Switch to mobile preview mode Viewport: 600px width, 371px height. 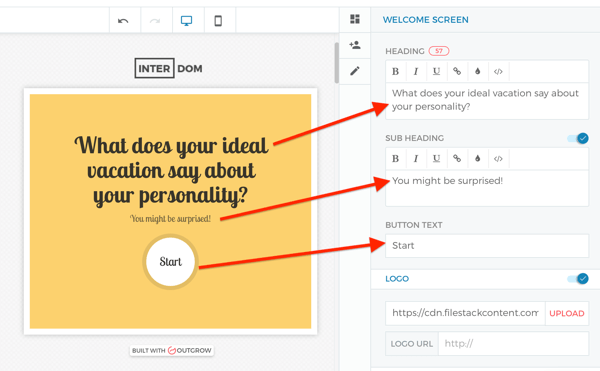pos(218,21)
